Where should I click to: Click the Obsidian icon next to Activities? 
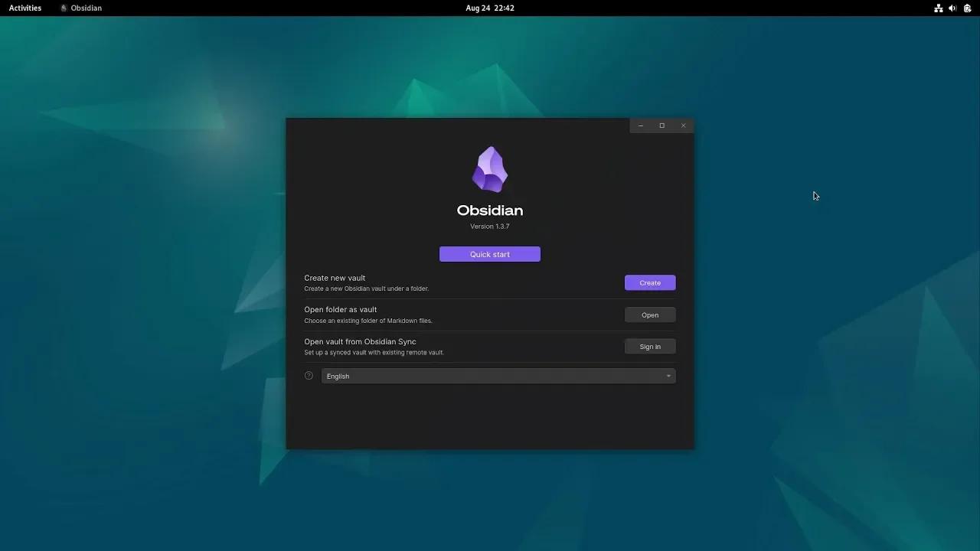(64, 8)
